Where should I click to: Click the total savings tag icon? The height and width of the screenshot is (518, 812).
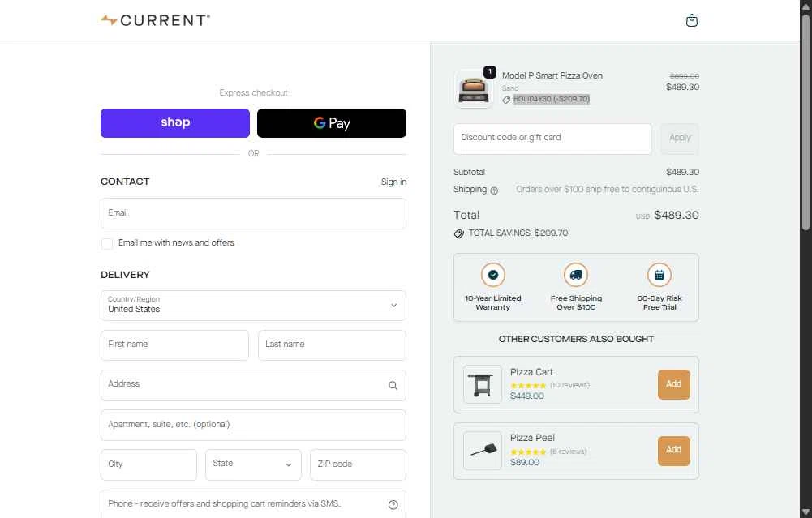[x=459, y=234]
